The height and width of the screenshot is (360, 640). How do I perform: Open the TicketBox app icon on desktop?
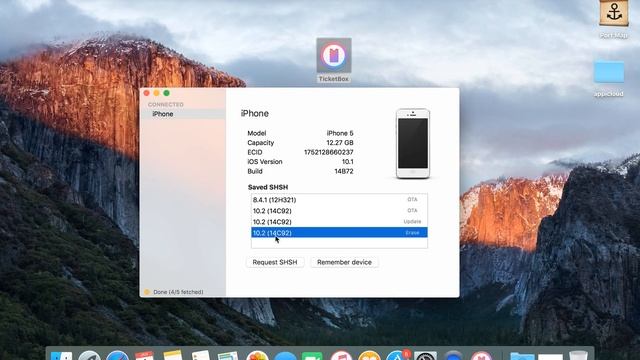click(x=334, y=56)
